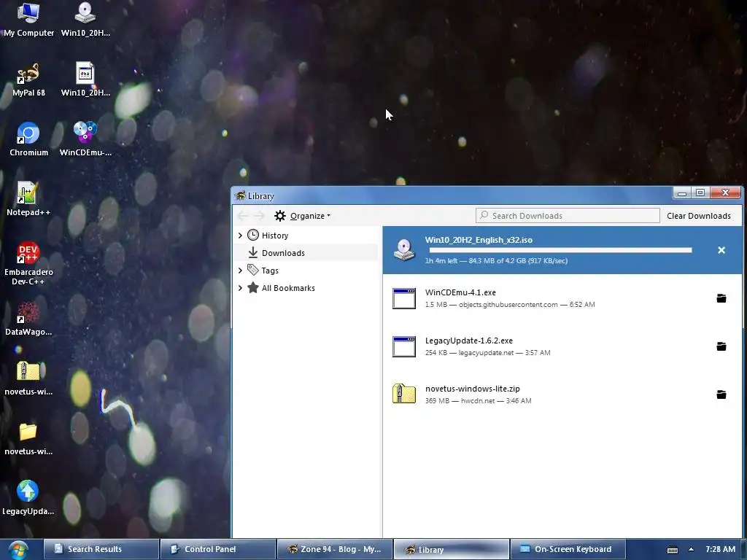Screen dimensions: 747x560
Task: Click the objects.githubusercontent.com source line
Action: pos(510,305)
